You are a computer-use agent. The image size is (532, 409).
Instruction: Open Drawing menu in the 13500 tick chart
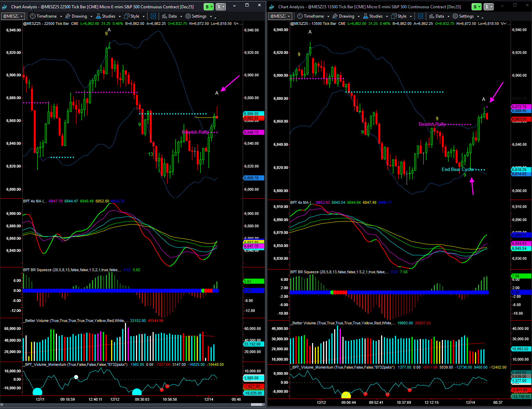pyautogui.click(x=346, y=16)
